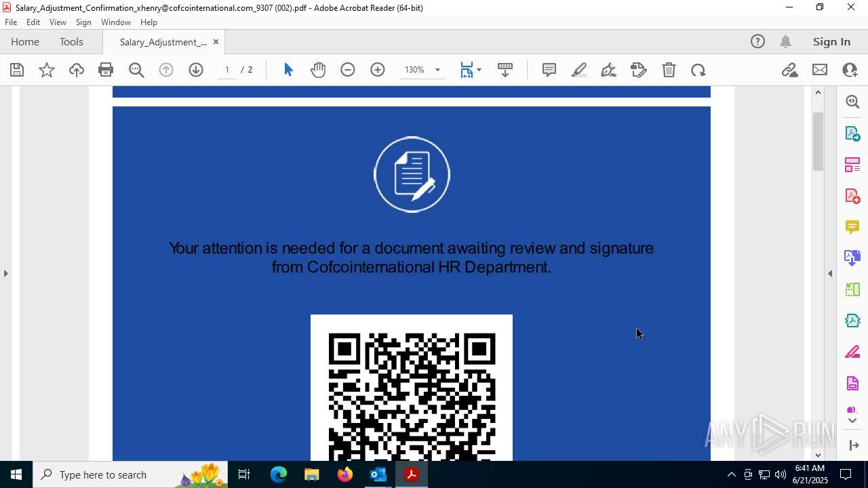The height and width of the screenshot is (488, 868).
Task: Open Firefox from the taskbar
Action: [x=345, y=474]
